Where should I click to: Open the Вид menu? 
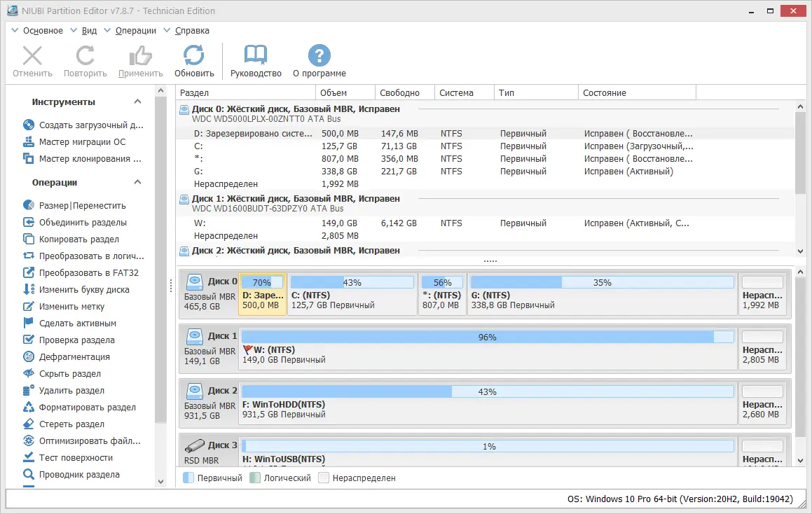pos(89,30)
